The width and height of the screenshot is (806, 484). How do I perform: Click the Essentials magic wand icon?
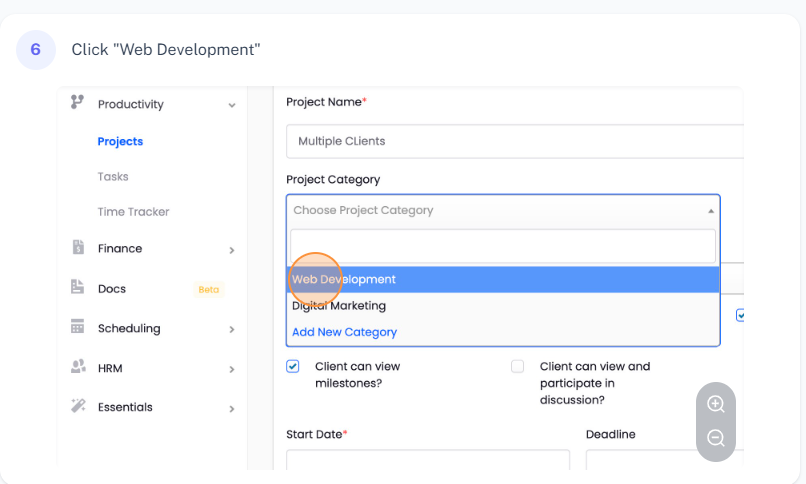[x=77, y=407]
